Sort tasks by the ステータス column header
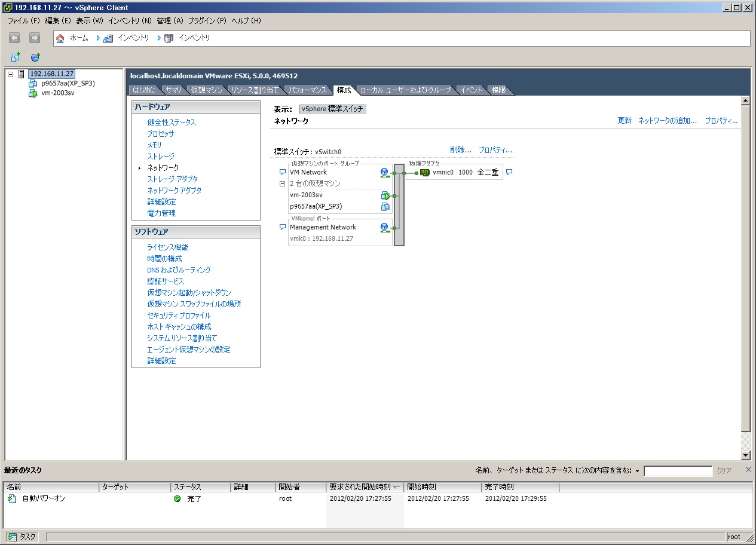The height and width of the screenshot is (545, 756). click(200, 487)
